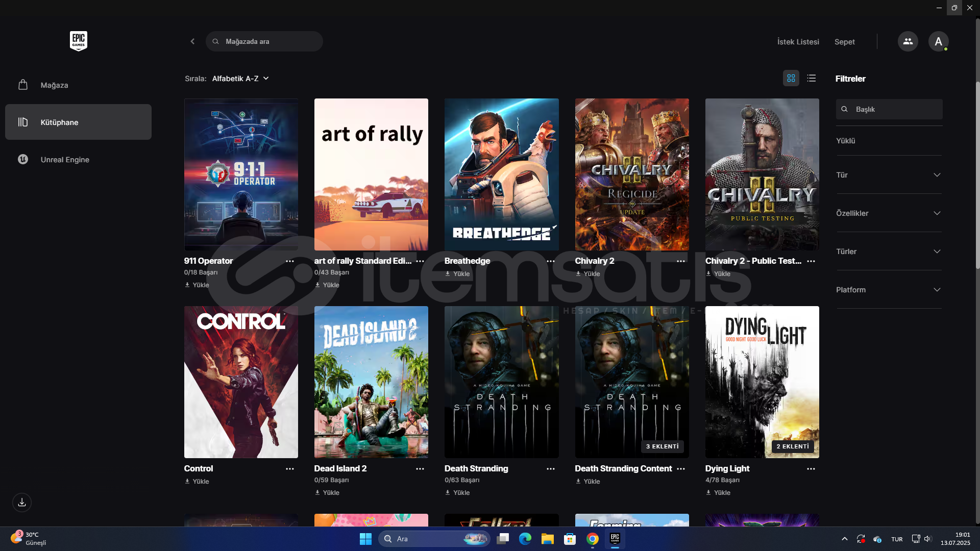Open the Breathedge cover art

pos(501,174)
